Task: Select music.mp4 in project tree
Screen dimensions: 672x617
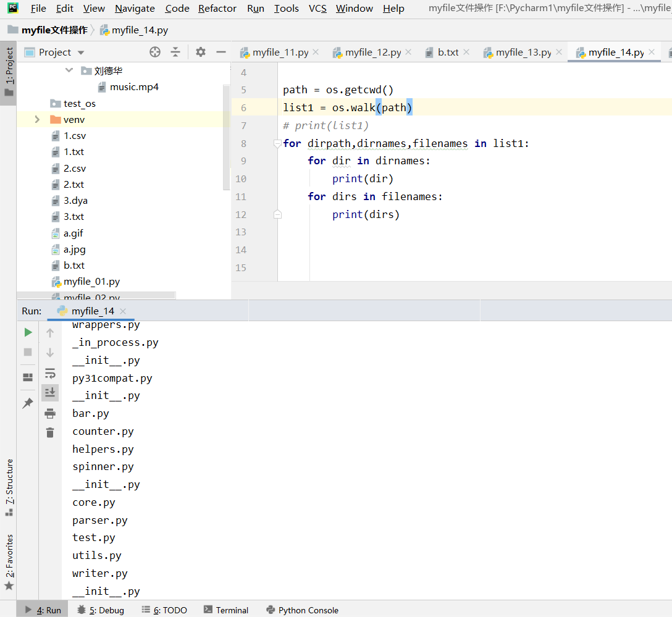Action: [128, 87]
